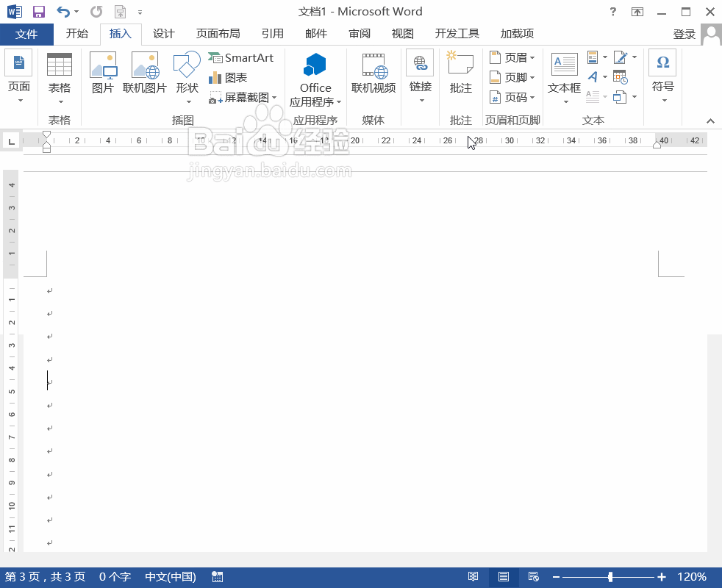Switch to Print Layout view
The width and height of the screenshot is (722, 588).
tap(504, 576)
